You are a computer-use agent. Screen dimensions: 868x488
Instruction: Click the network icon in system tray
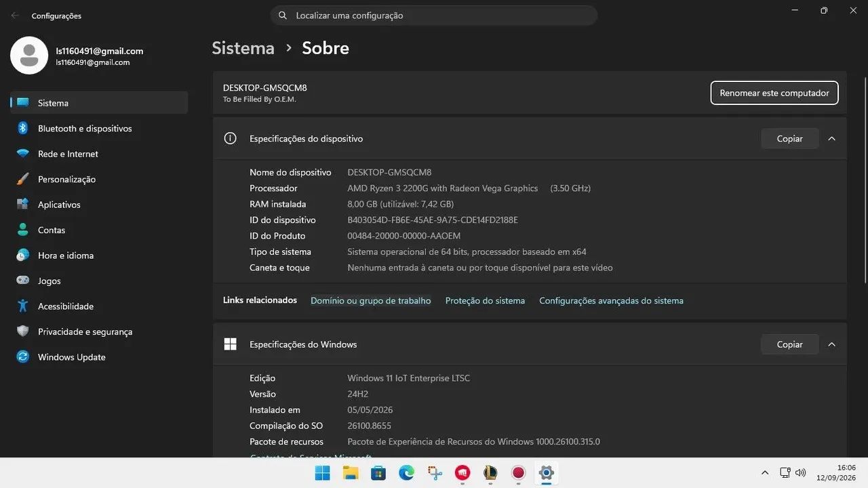coord(785,473)
